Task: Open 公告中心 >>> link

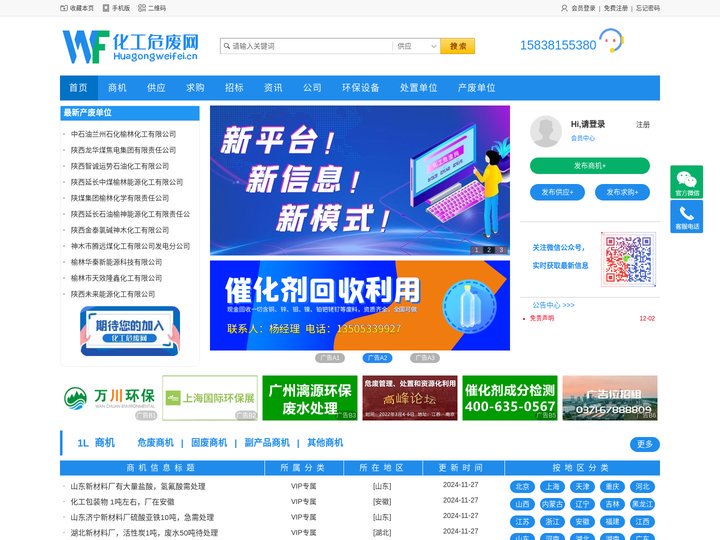Action: point(553,305)
